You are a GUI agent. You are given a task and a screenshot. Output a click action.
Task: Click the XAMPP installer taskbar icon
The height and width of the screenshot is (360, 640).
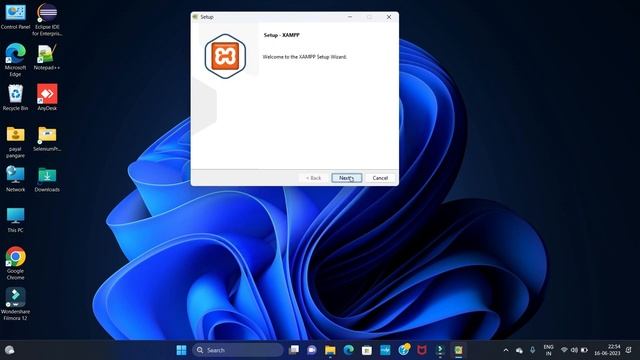point(458,350)
